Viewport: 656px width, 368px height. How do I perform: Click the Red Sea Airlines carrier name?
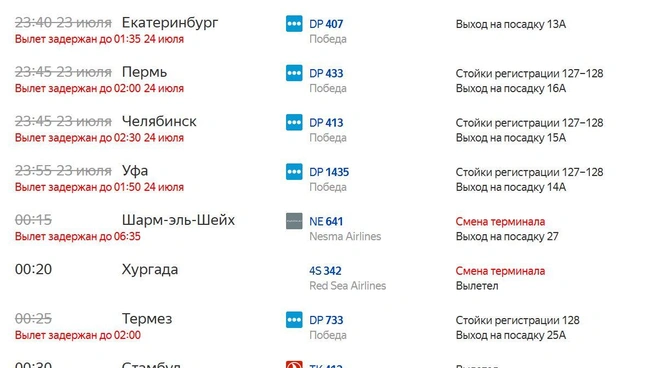coord(348,286)
